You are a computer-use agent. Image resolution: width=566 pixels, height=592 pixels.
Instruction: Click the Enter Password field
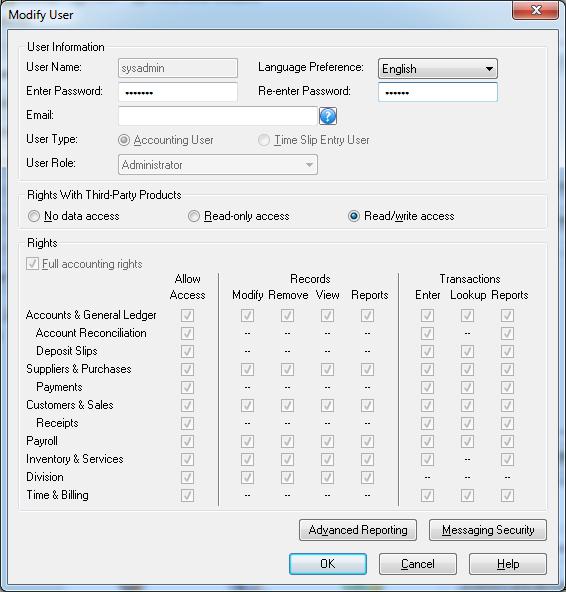178,92
